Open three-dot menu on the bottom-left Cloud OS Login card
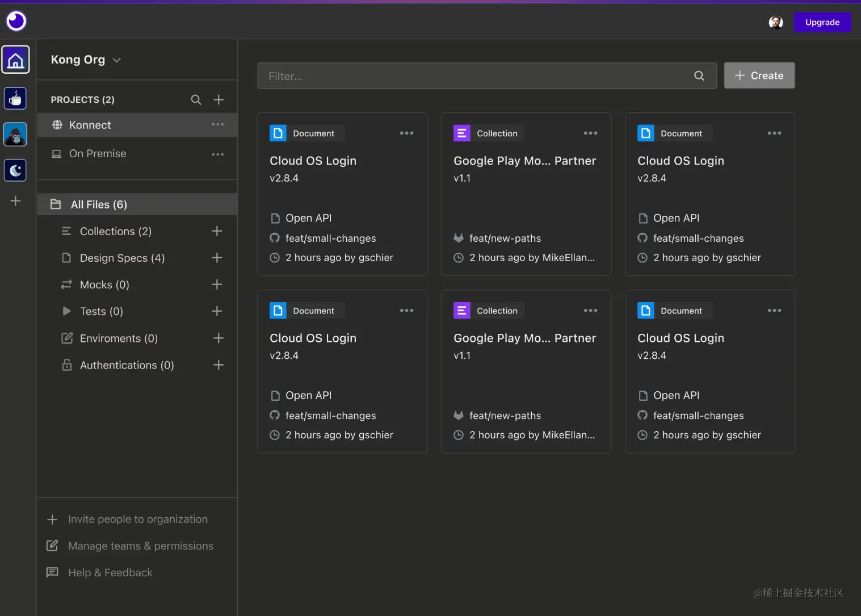Image resolution: width=861 pixels, height=616 pixels. pos(406,311)
